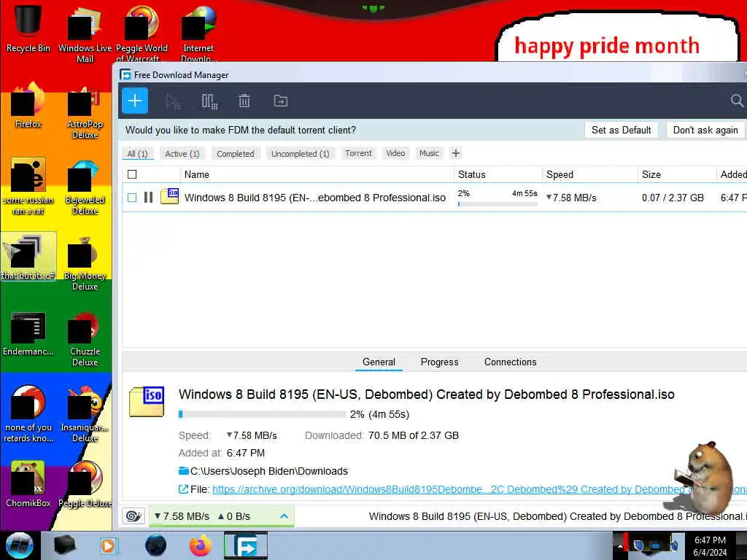Image resolution: width=747 pixels, height=560 pixels.
Task: Click Free Download Manager taskbar button
Action: tap(246, 545)
